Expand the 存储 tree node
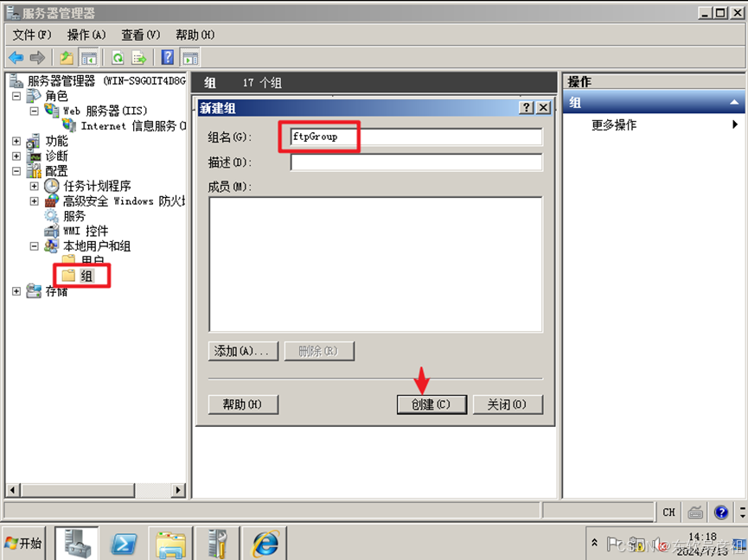748x560 pixels. 16,290
